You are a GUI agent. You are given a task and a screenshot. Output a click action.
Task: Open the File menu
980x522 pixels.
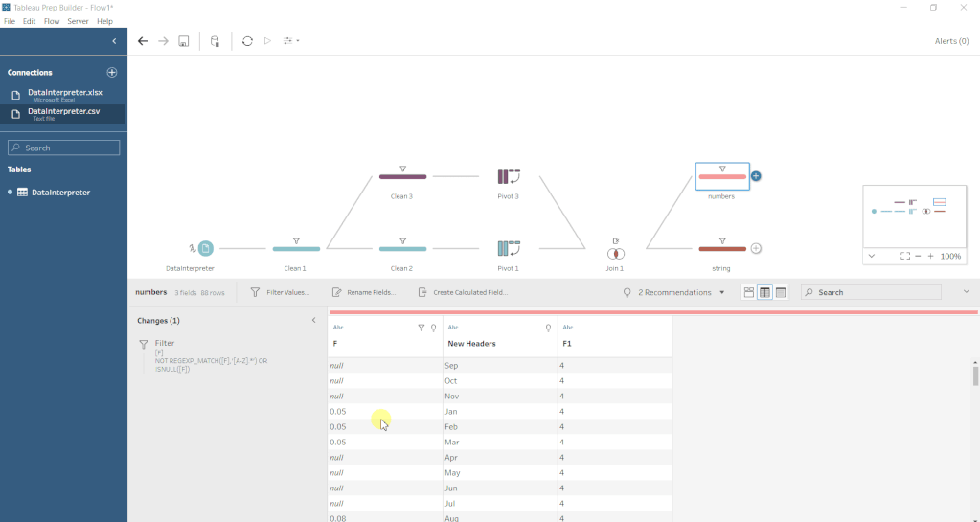coord(10,21)
